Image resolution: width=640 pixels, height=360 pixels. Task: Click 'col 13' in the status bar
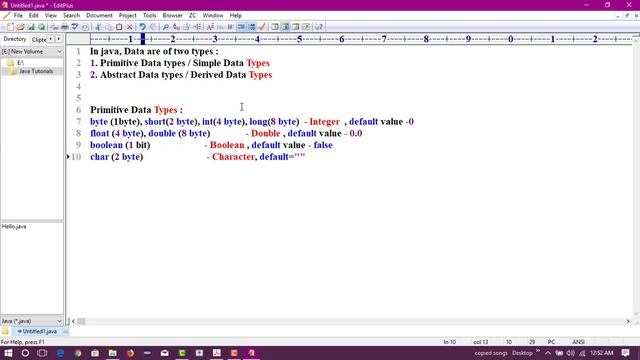[x=480, y=342]
